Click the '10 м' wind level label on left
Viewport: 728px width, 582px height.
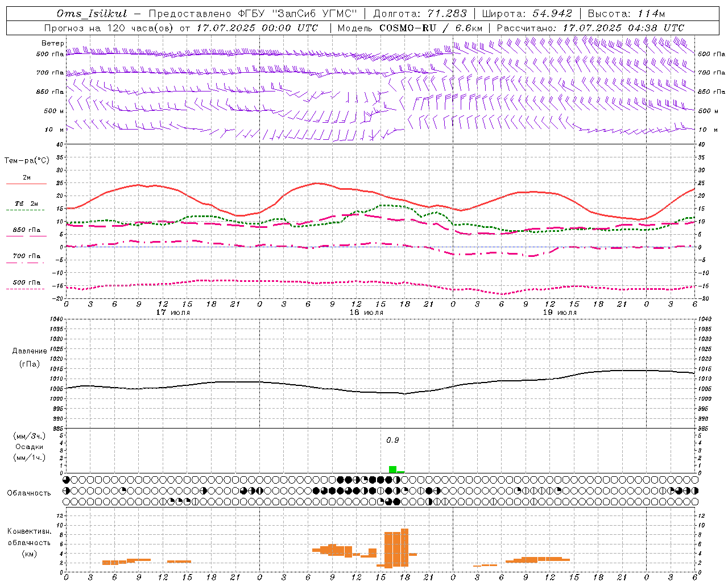point(54,130)
